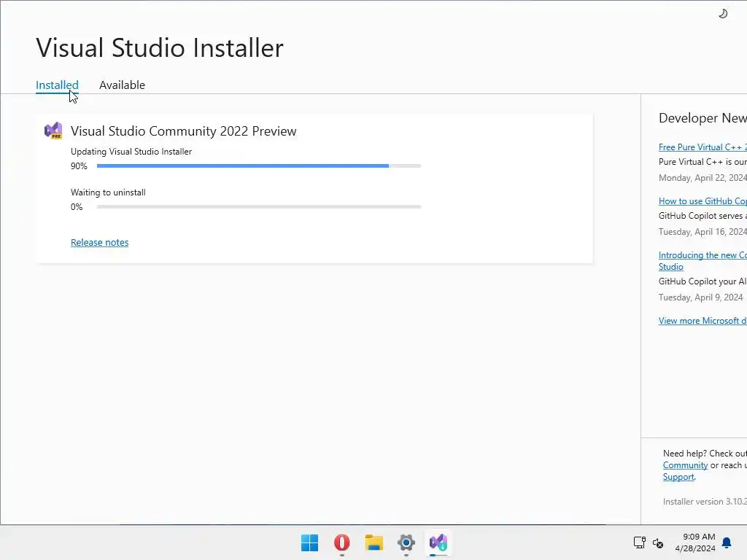Launch Opera browser from taskbar
Viewport: 747px width, 560px height.
(x=341, y=542)
